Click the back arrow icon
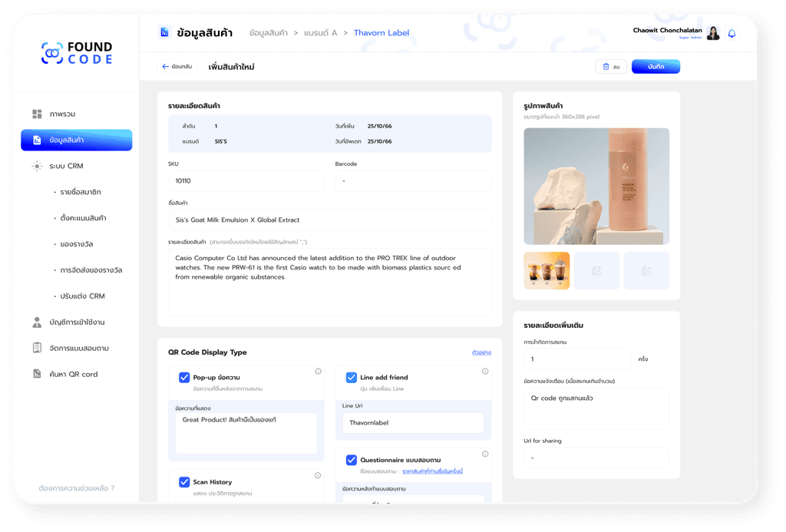Image resolution: width=786 pixels, height=532 pixels. coord(165,67)
